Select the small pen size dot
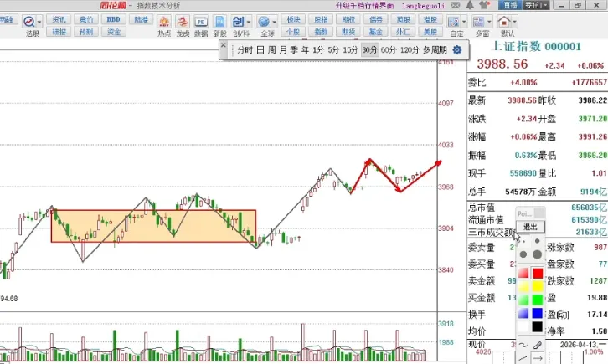Image resolution: width=608 pixels, height=364 pixels. coord(537,241)
